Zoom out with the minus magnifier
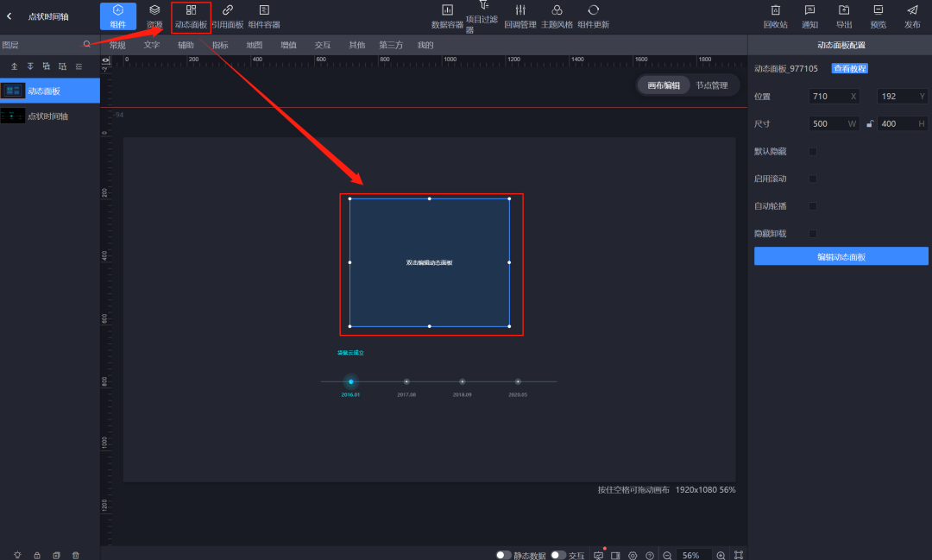 point(667,555)
